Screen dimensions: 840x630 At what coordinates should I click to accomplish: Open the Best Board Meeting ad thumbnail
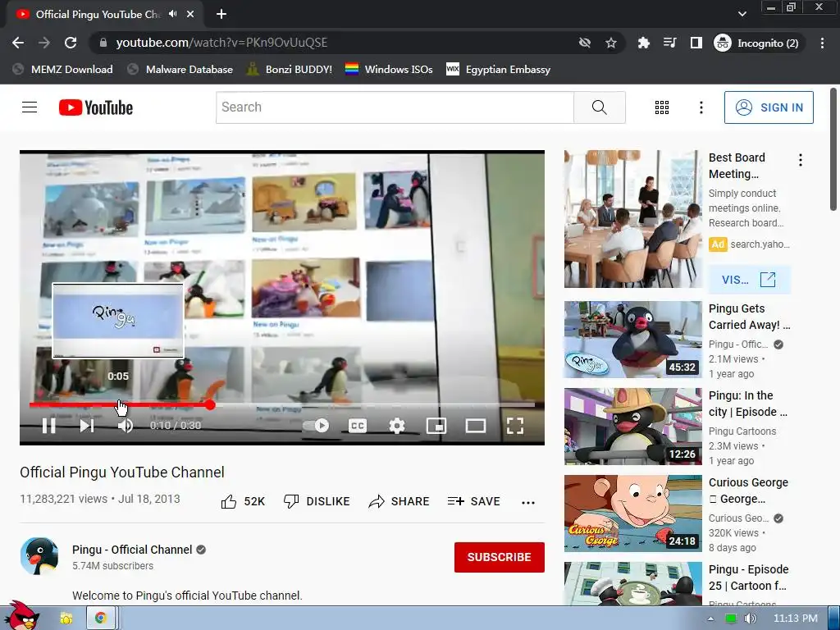[x=632, y=218]
